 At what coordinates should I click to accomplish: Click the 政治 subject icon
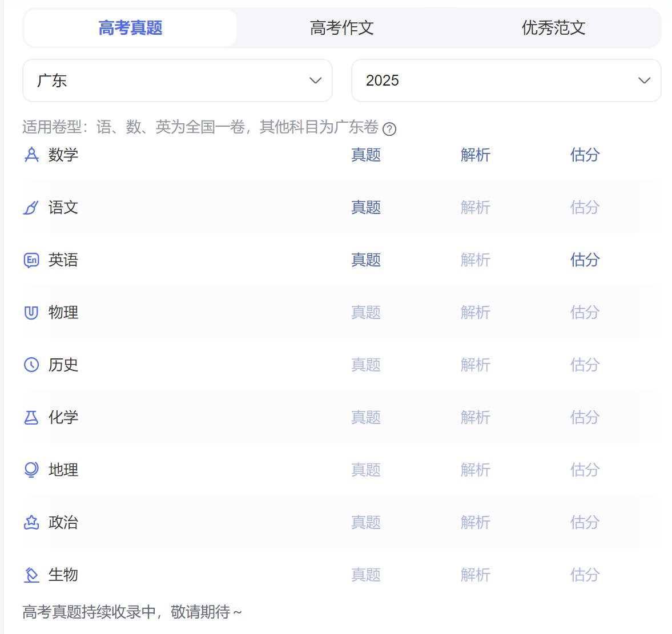(30, 523)
